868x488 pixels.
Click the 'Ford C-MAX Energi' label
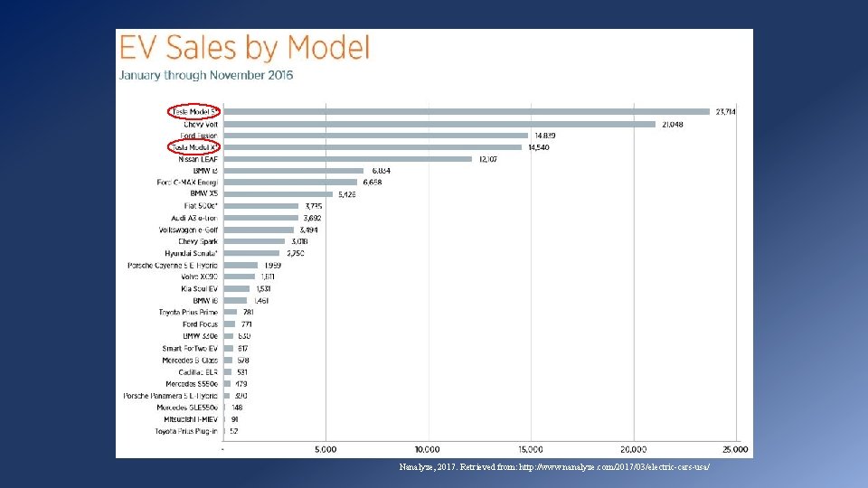[188, 182]
